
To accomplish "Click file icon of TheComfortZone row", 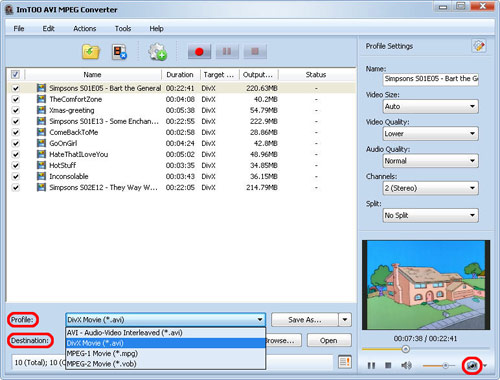I will click(x=41, y=99).
